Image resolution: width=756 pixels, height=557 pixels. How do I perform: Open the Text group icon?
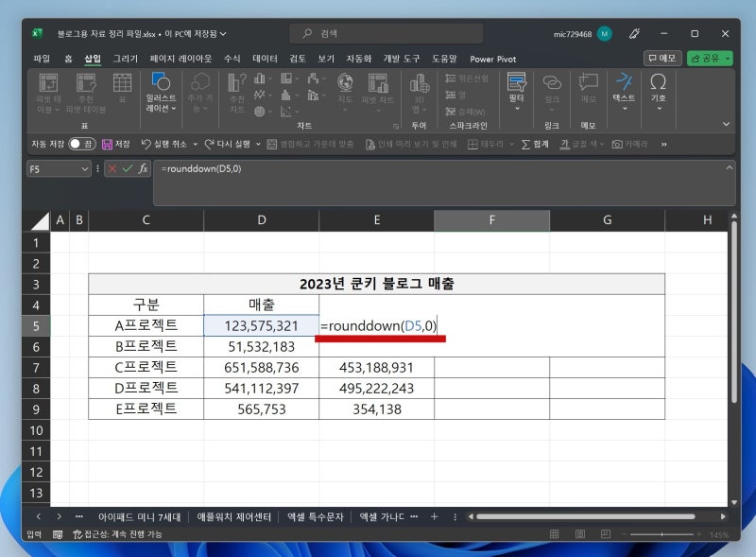[624, 92]
